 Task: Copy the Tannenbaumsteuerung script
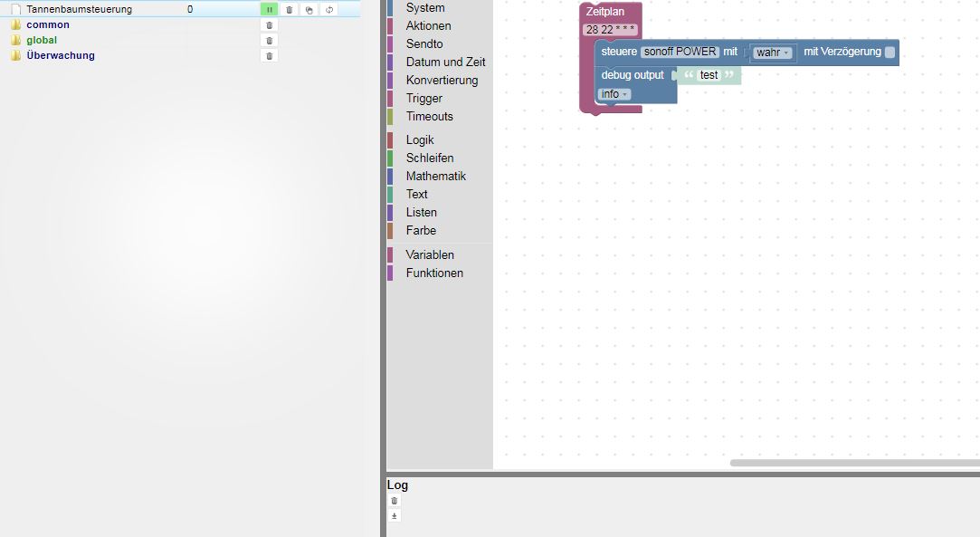pos(309,9)
